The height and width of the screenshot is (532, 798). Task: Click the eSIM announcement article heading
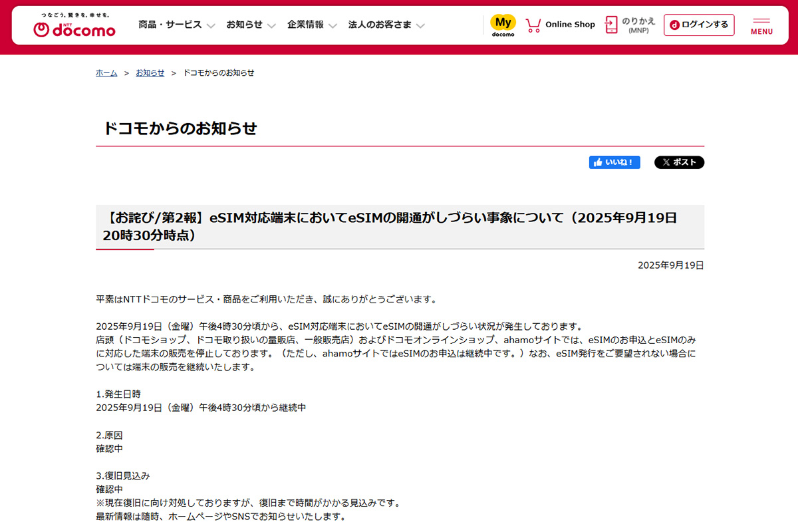[390, 226]
